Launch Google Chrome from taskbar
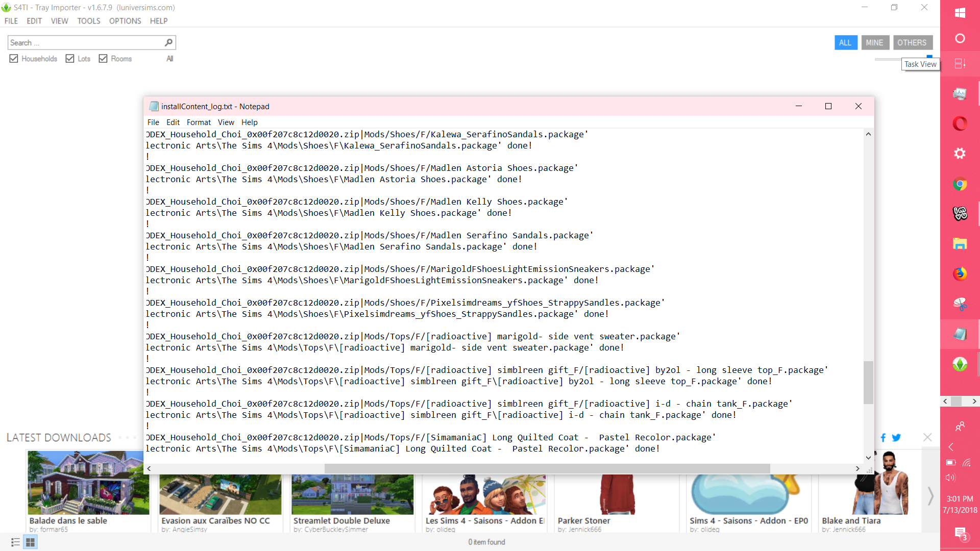Screen dimensions: 980x551 [960, 184]
